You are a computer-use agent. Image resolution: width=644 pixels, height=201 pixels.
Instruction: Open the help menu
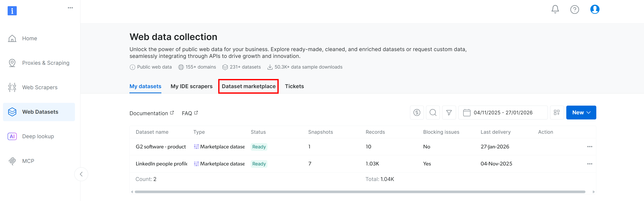[x=575, y=9]
